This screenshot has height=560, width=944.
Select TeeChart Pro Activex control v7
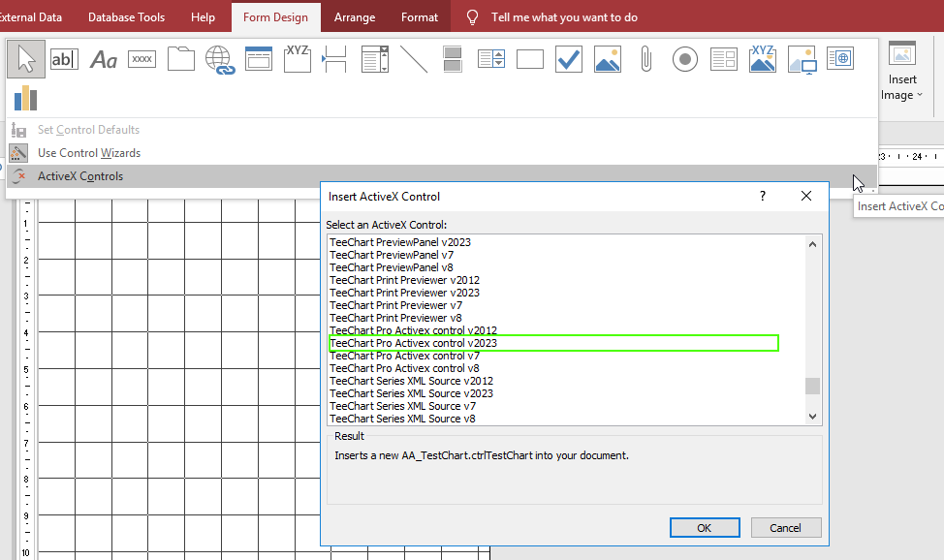tap(404, 356)
